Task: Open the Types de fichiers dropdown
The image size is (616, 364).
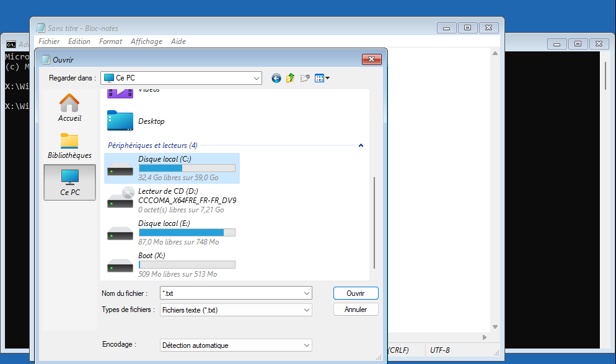Action: (x=307, y=310)
